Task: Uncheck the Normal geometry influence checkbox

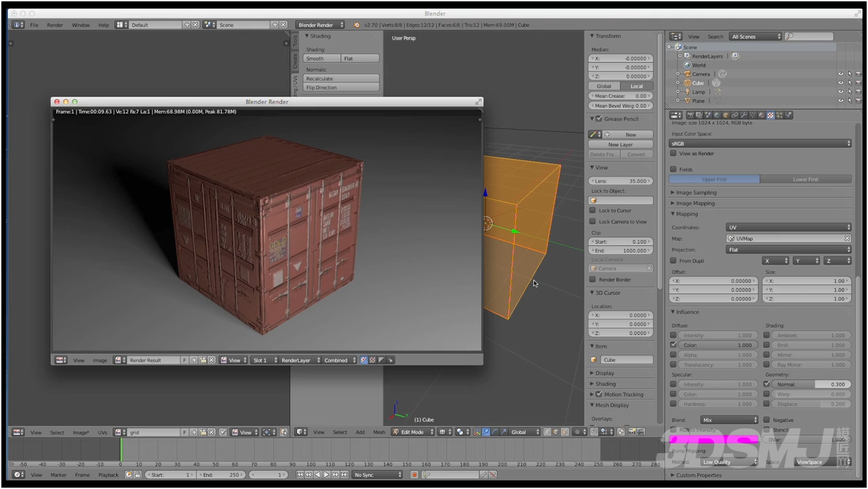Action: pyautogui.click(x=767, y=384)
